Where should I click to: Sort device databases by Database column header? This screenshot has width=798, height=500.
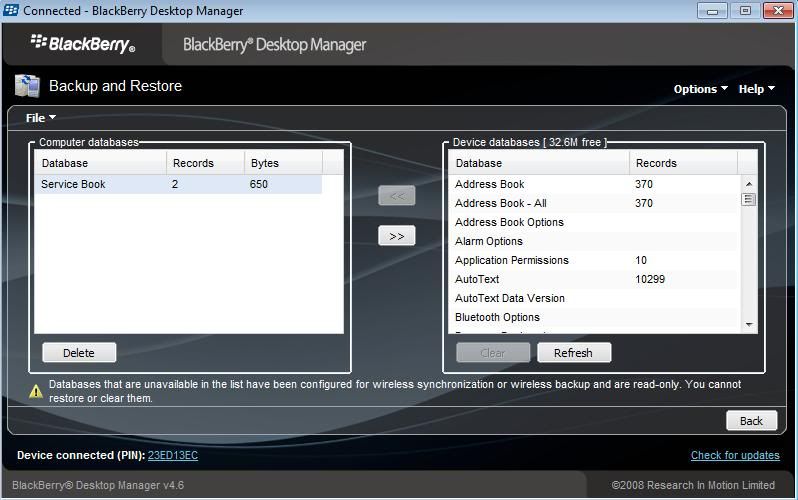click(x=539, y=163)
